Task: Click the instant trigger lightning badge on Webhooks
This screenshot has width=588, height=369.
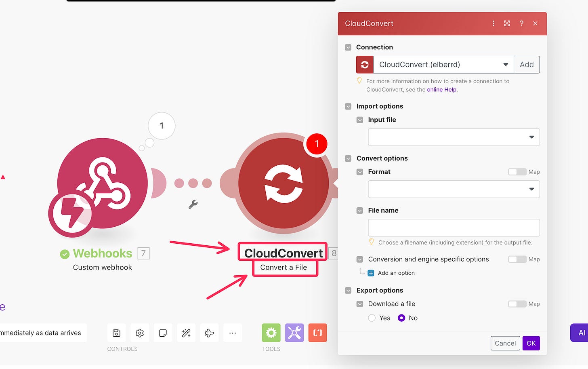Action: coord(72,213)
